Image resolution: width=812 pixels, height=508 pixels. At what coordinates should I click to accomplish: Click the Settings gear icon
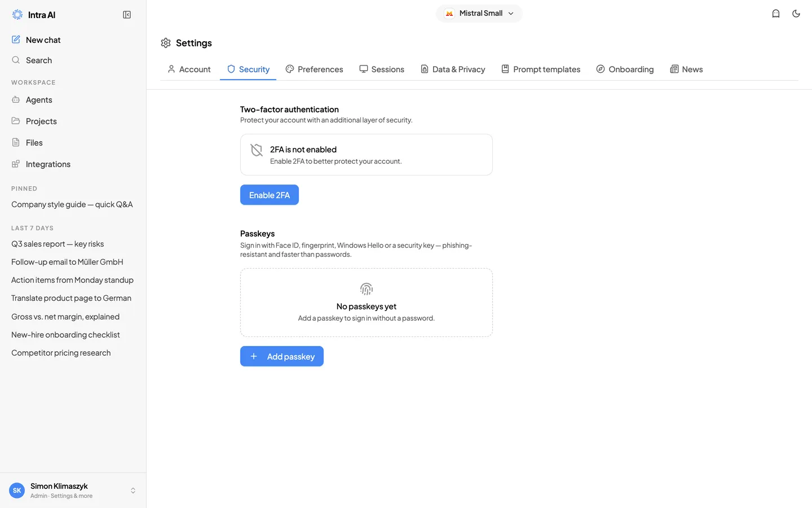166,43
